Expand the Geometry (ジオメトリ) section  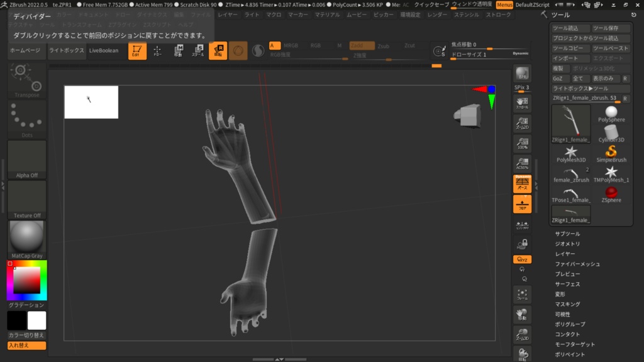568,244
